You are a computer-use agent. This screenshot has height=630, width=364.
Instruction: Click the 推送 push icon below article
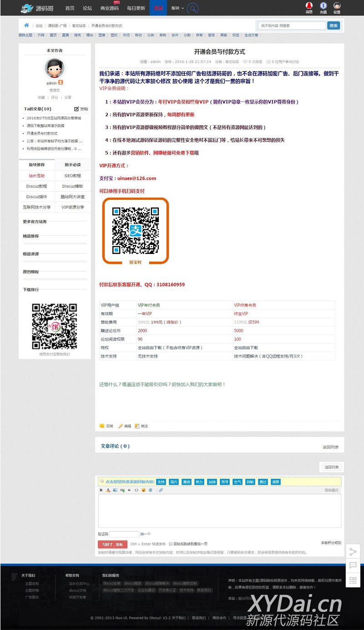[x=137, y=426]
